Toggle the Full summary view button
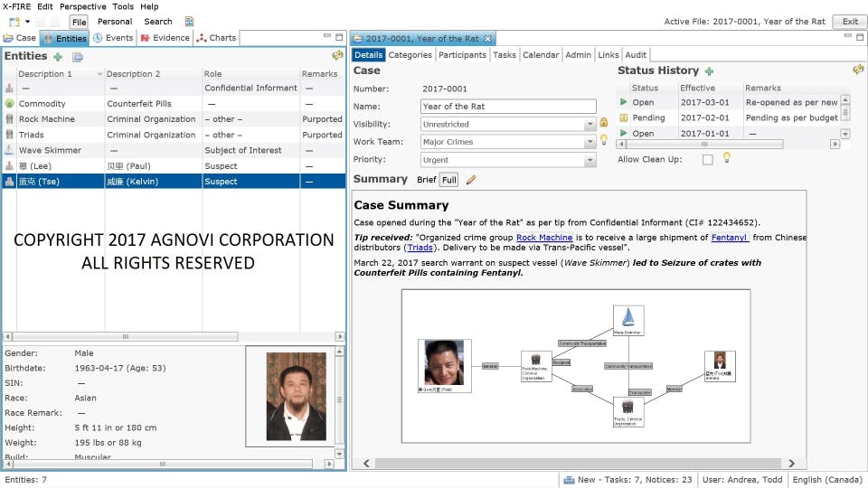868x488 pixels. point(449,180)
